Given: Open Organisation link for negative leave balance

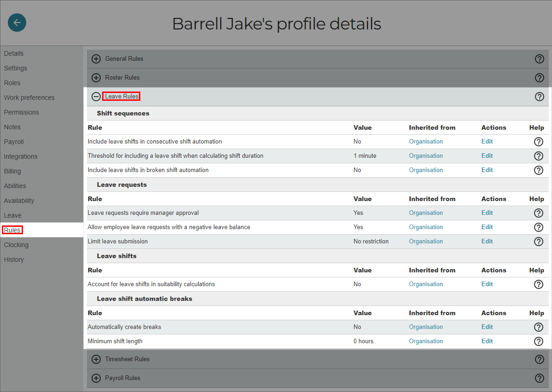Looking at the screenshot, I should coord(426,227).
